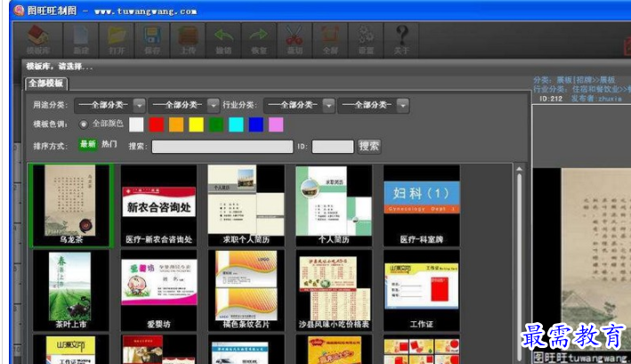Open 关于 about question-mark icon
Screen dimensions: 631x364
pos(401,40)
